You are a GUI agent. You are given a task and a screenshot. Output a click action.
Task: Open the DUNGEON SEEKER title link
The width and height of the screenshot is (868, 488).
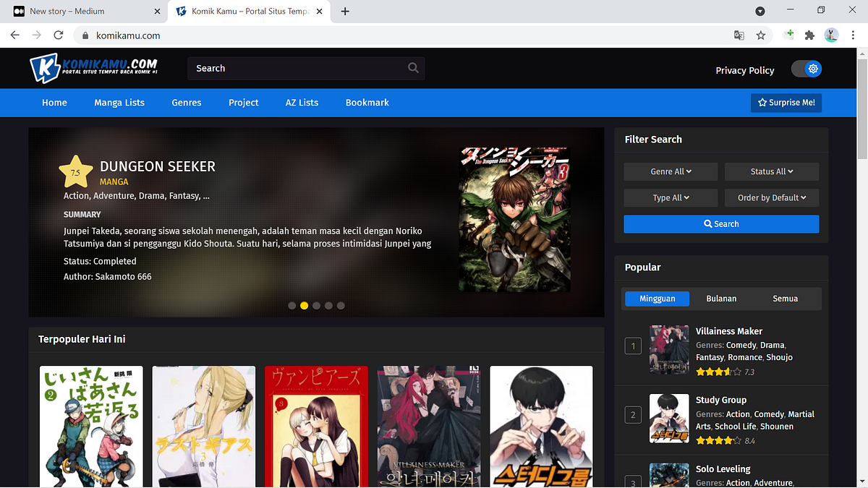tap(158, 166)
